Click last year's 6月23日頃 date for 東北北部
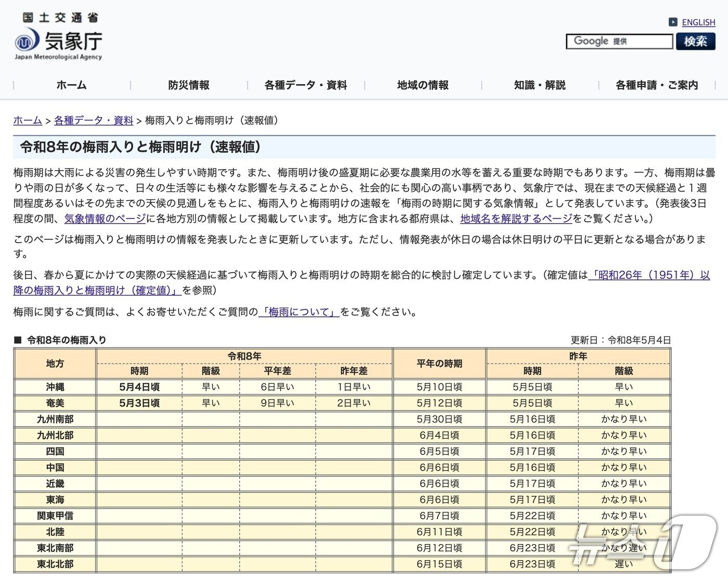728x581 pixels. [532, 564]
